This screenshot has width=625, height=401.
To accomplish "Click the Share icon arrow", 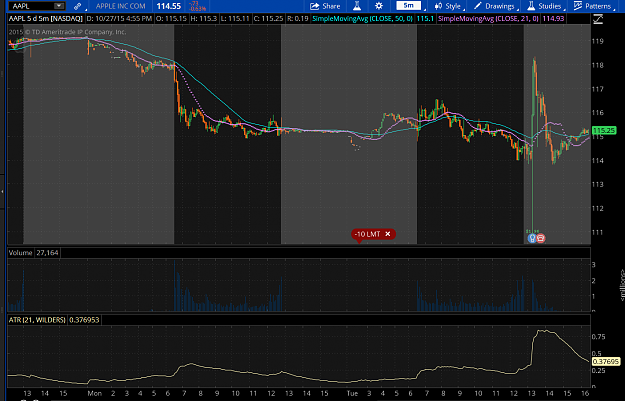I will [x=315, y=6].
